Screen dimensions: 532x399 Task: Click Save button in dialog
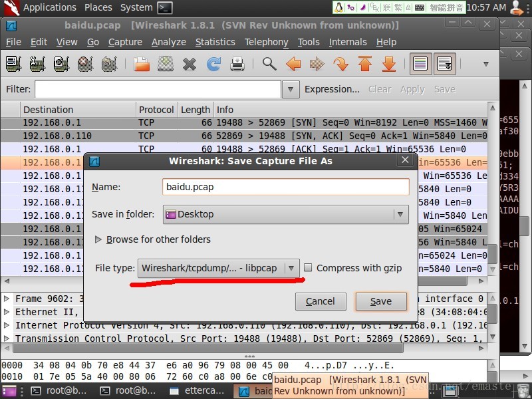381,301
